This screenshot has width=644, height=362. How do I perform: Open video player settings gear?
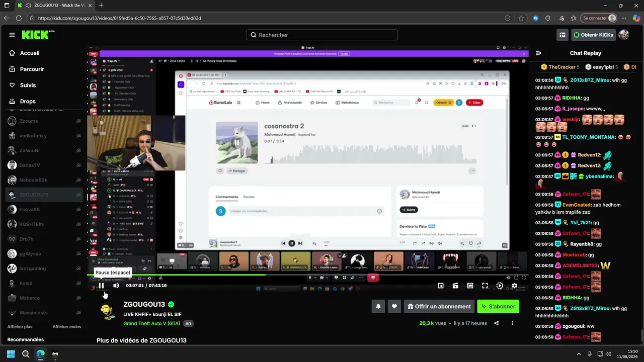coord(514,286)
